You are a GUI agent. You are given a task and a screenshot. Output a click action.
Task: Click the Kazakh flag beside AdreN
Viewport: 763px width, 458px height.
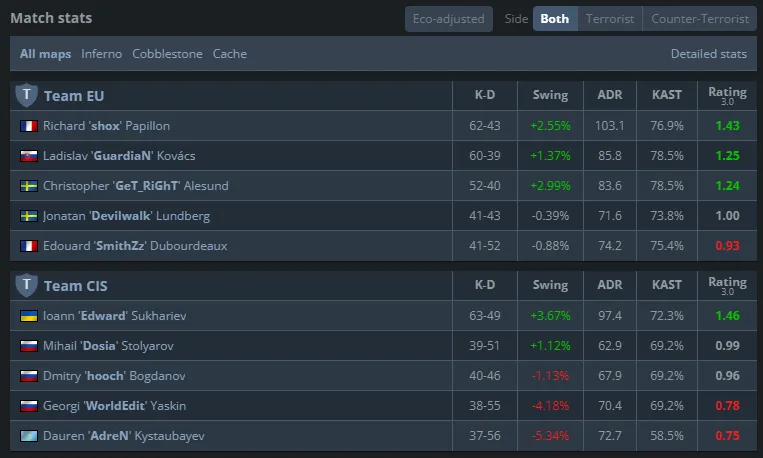pos(28,436)
